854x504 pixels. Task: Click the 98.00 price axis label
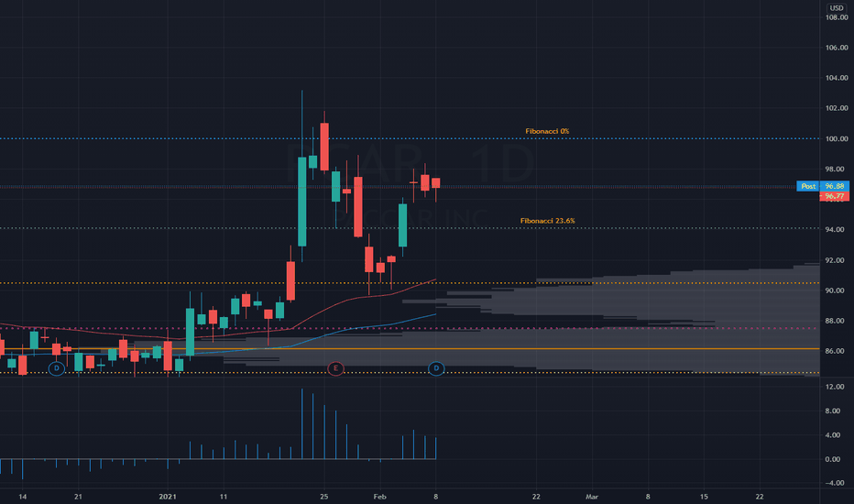[837, 170]
